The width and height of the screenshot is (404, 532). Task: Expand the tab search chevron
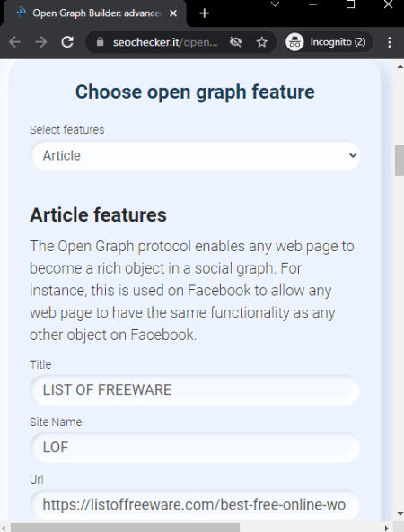click(x=275, y=4)
